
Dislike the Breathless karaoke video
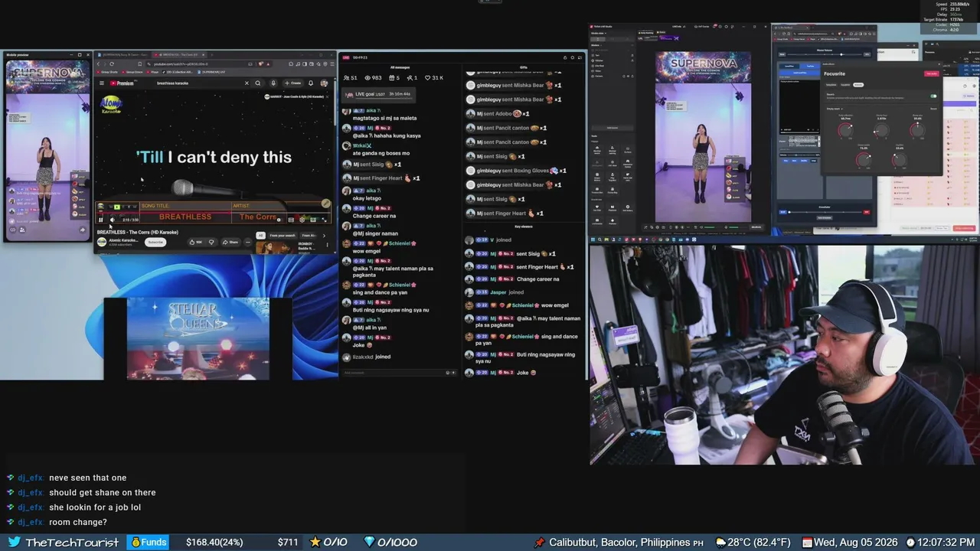(x=211, y=242)
